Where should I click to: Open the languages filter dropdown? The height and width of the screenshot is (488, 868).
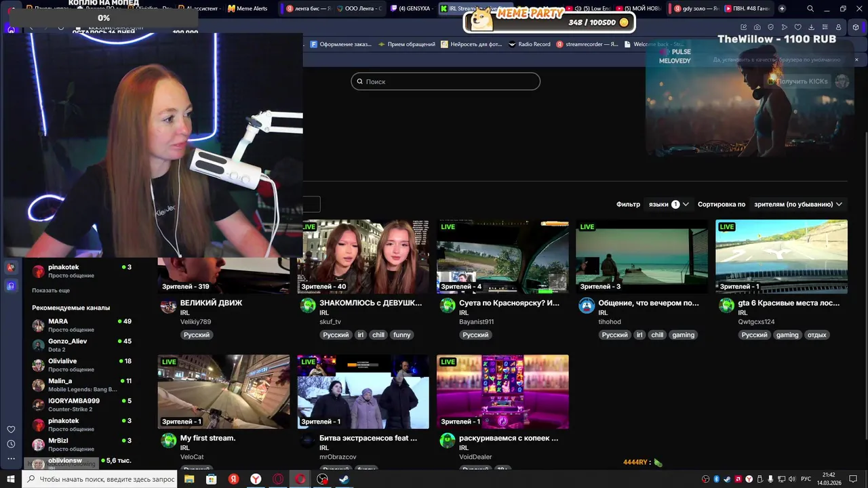pos(669,204)
